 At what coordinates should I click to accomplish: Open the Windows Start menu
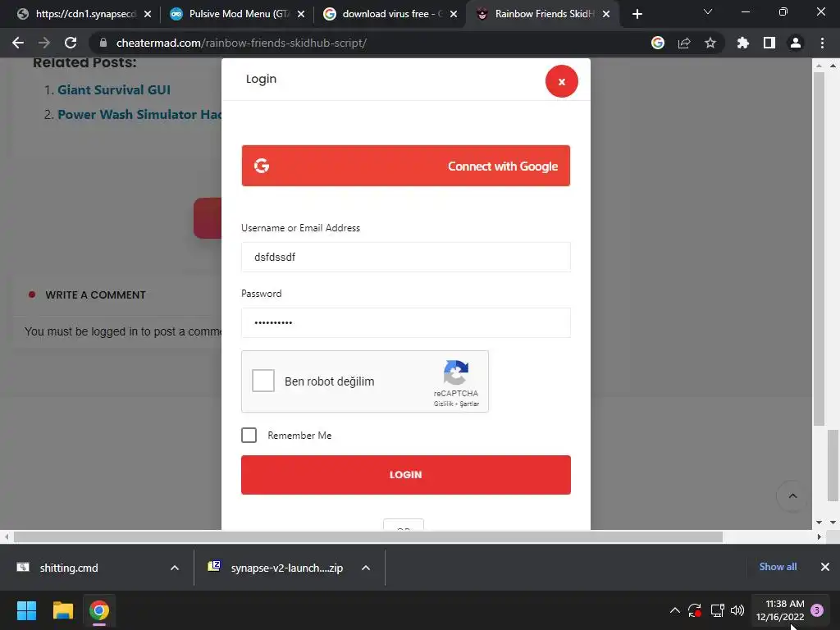pyautogui.click(x=26, y=610)
